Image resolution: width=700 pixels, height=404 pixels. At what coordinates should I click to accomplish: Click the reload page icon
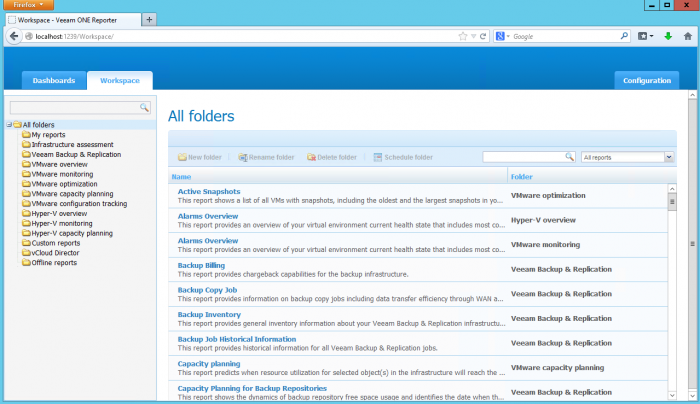483,36
